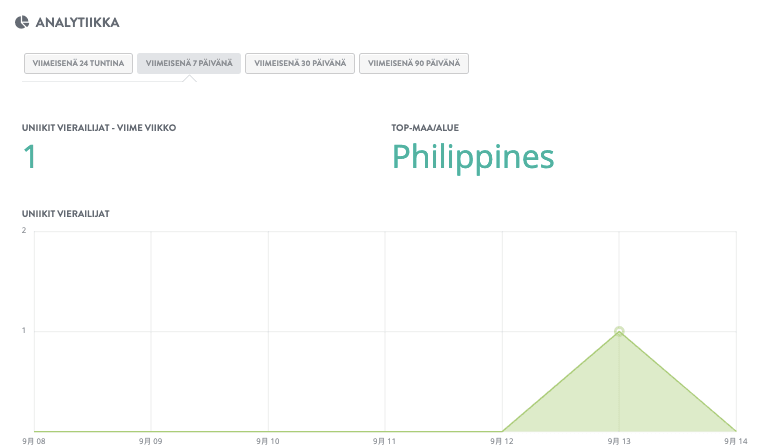Click the unique visitors count of 1
This screenshot has height=447, width=764.
coord(30,157)
